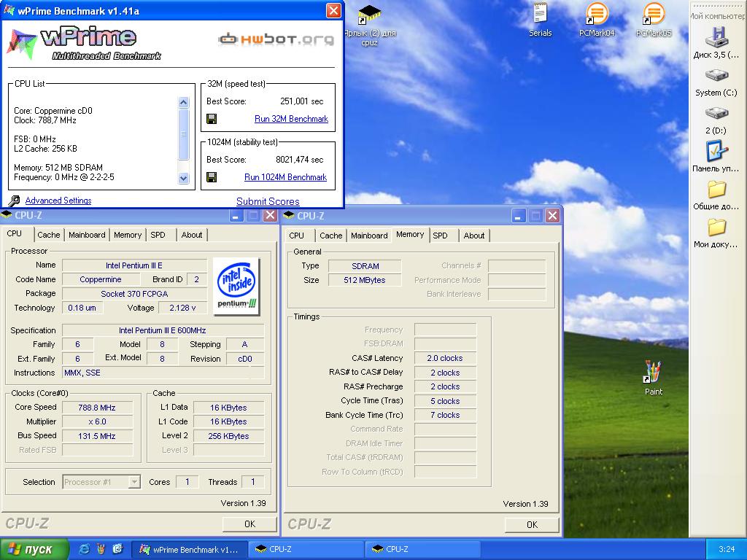Open the 2 (D:) drive icon
747x560 pixels.
716,113
